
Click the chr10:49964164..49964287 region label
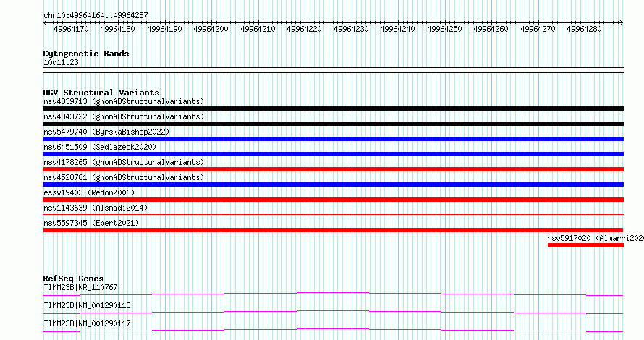(96, 15)
